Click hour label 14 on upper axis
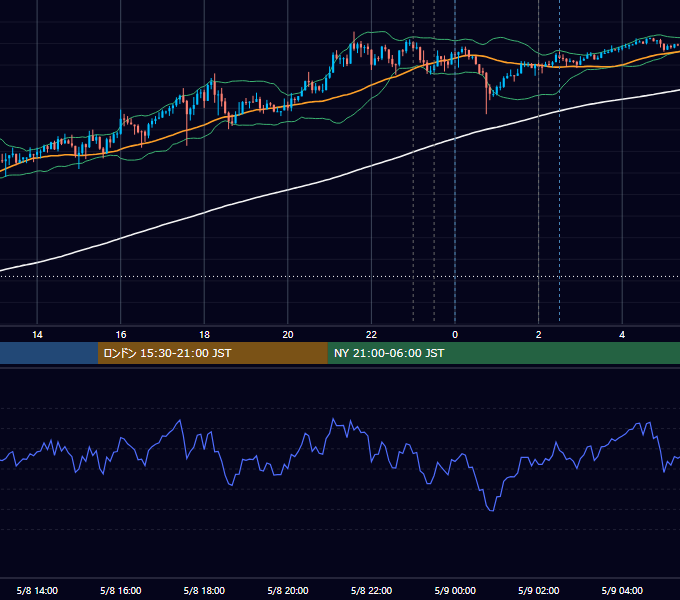This screenshot has height=600, width=680. (x=37, y=335)
